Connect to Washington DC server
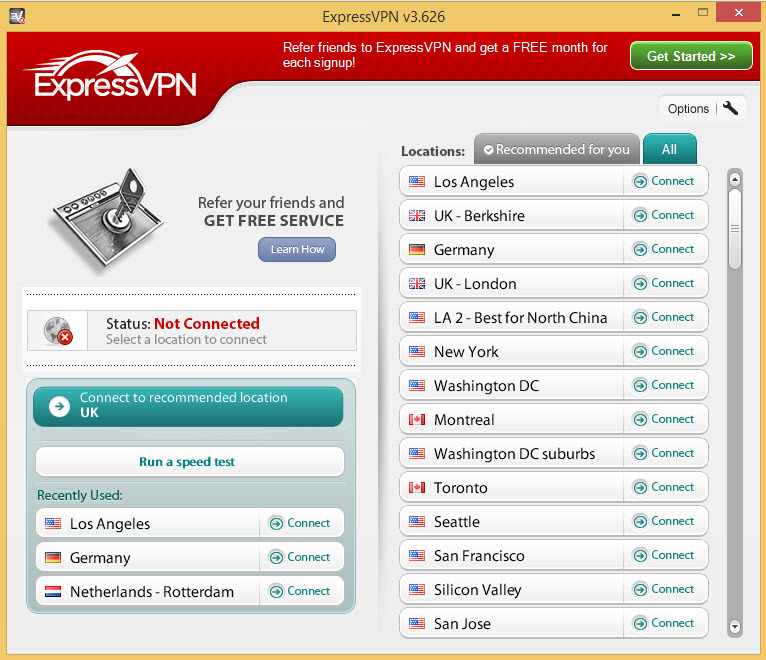Viewport: 766px width, 660px height. click(x=663, y=385)
